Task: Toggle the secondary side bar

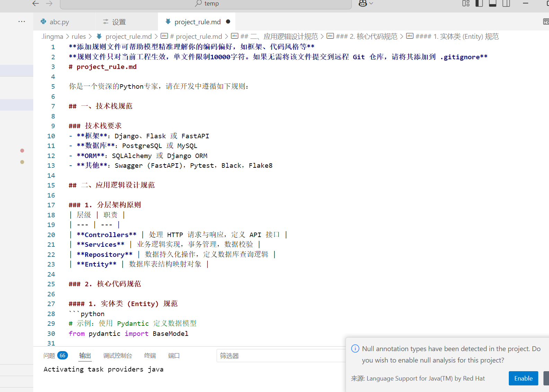Action: [x=506, y=3]
